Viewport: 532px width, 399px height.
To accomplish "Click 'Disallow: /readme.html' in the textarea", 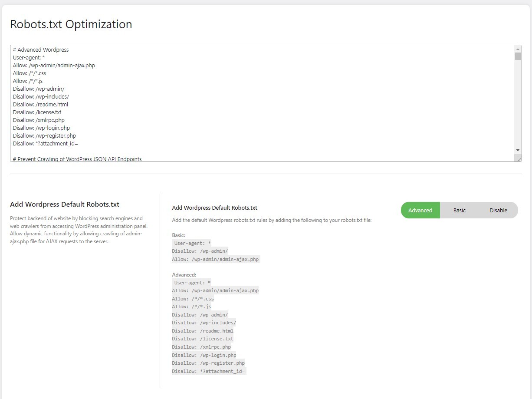I will [x=40, y=105].
